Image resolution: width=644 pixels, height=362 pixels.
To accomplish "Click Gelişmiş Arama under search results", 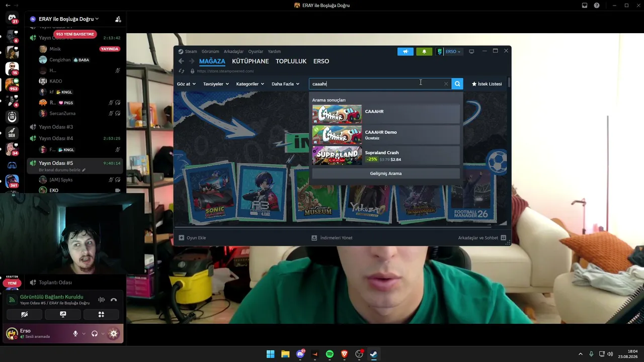I will (386, 173).
